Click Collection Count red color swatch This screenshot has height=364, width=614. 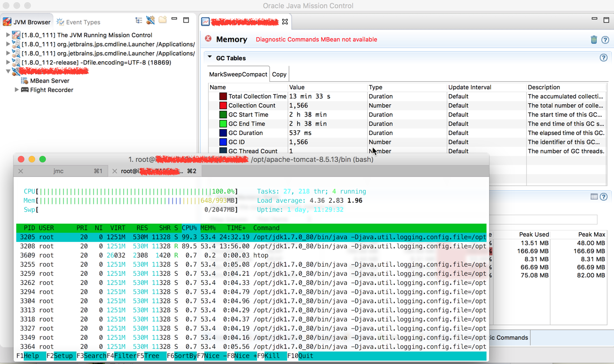point(223,105)
